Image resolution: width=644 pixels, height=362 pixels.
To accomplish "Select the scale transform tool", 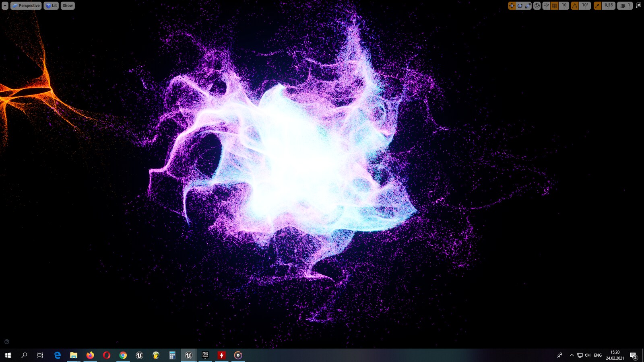I will click(528, 6).
